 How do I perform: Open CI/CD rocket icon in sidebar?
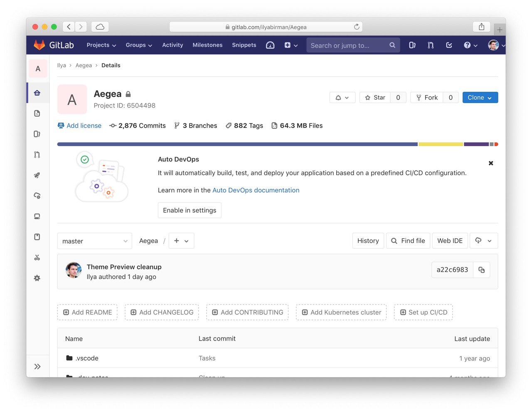coord(37,175)
